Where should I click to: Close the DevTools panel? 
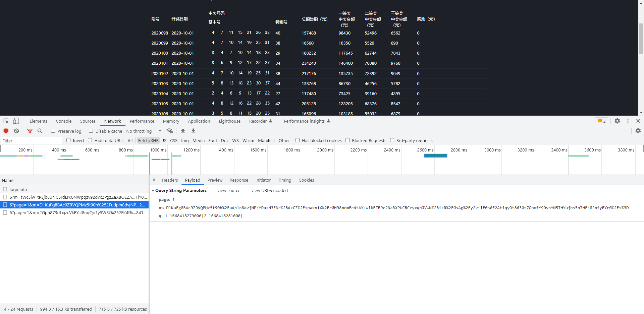coord(638,121)
